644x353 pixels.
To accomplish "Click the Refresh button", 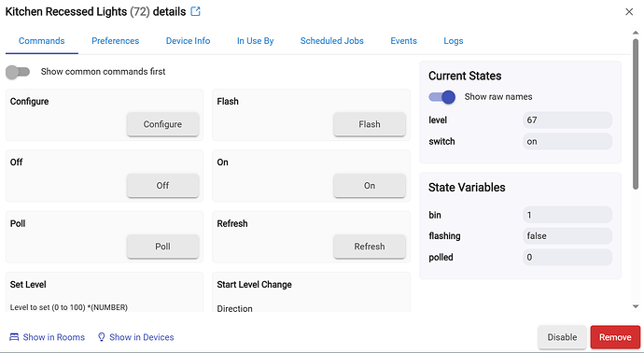I will click(370, 247).
